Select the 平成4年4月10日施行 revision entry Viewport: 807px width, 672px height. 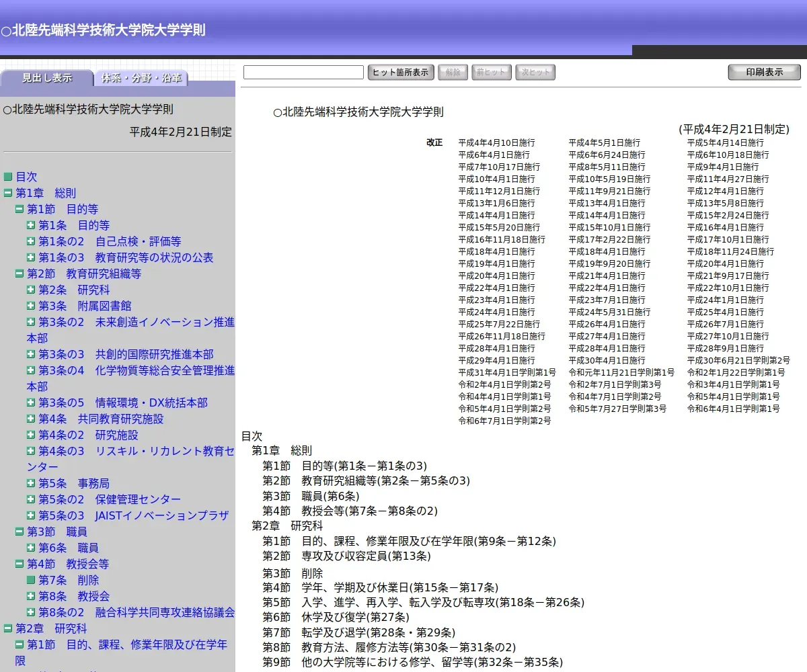tap(497, 142)
